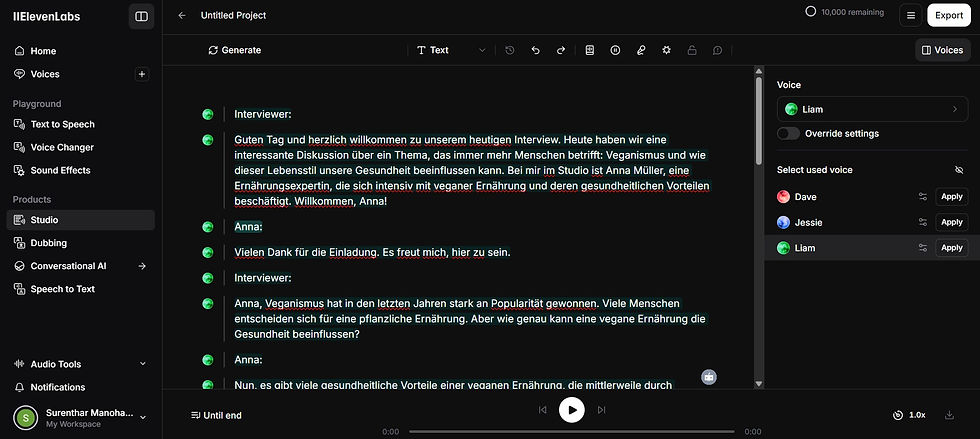Open settings sliders for Jessie voice
This screenshot has width=980, height=439.
[x=922, y=222]
